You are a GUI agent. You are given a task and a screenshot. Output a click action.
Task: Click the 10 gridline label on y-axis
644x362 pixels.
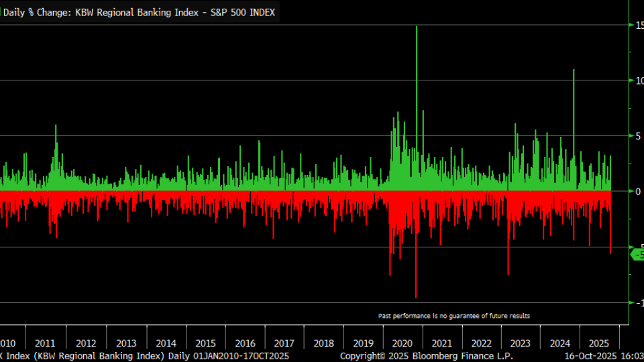pos(639,80)
